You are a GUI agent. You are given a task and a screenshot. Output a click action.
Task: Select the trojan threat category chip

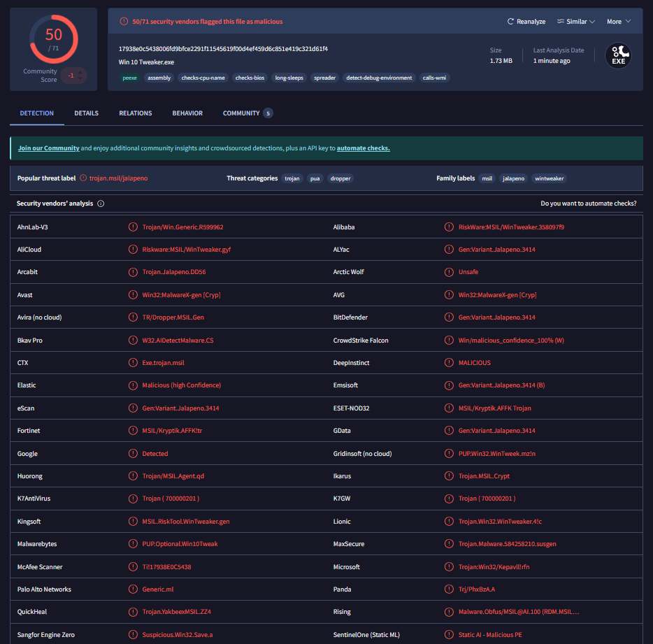(292, 178)
